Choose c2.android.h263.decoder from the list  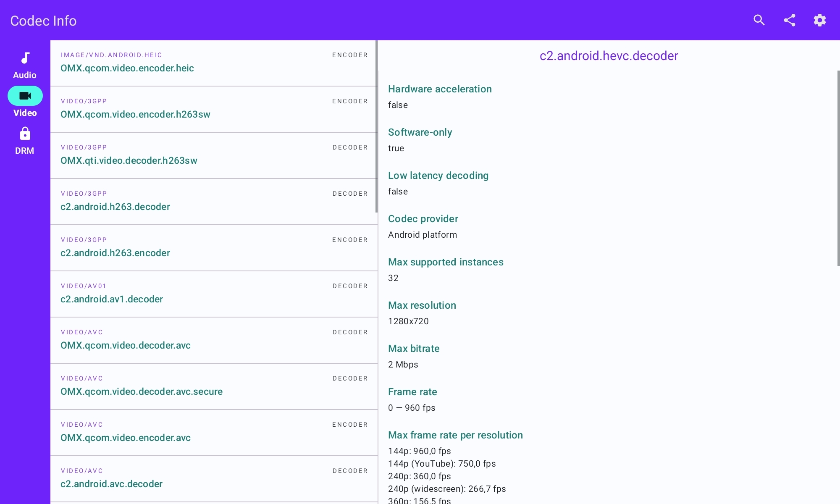tap(214, 202)
